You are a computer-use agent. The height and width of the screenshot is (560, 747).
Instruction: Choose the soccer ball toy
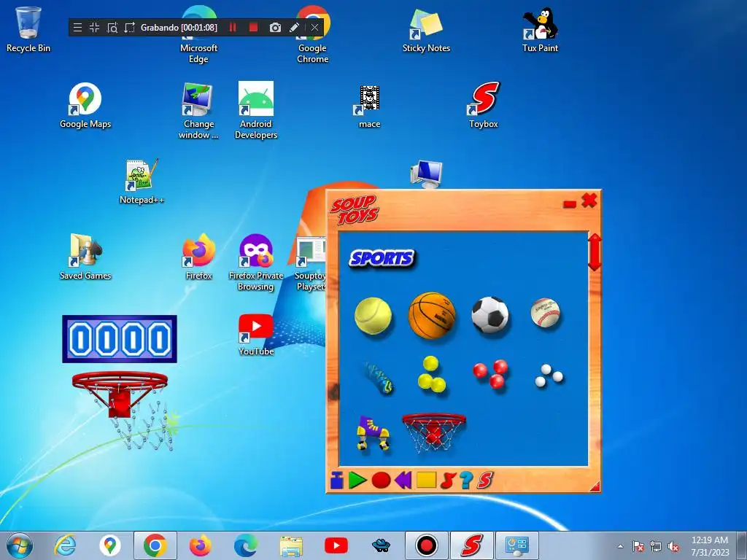click(489, 315)
